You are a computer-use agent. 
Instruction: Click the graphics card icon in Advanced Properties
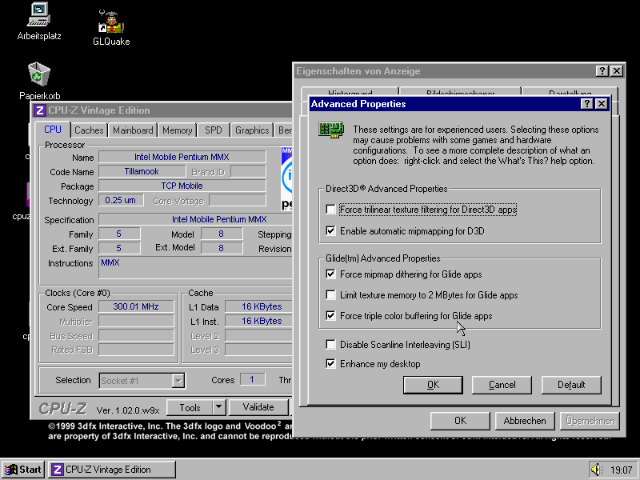point(331,130)
